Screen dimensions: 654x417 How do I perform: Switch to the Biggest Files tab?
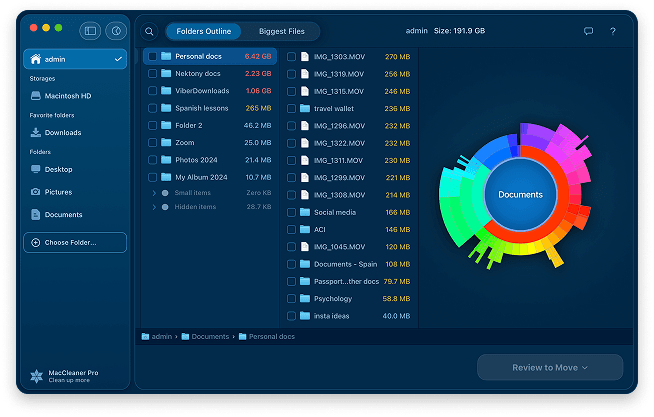pos(281,31)
